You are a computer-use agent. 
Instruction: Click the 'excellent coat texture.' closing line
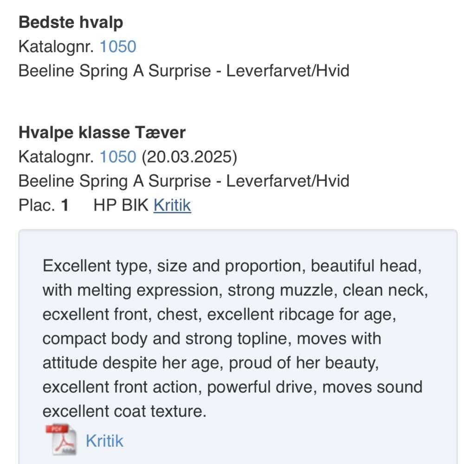(x=124, y=411)
